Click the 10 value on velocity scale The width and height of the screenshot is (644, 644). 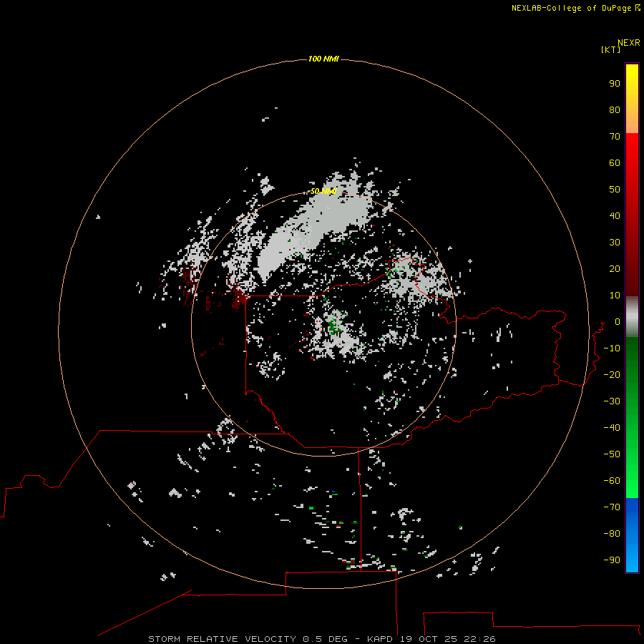tap(615, 296)
